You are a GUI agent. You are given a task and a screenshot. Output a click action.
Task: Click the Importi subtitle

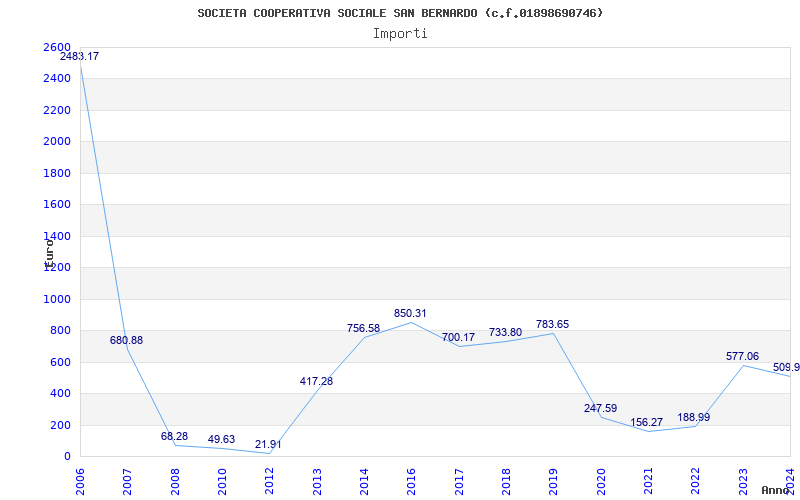(400, 34)
